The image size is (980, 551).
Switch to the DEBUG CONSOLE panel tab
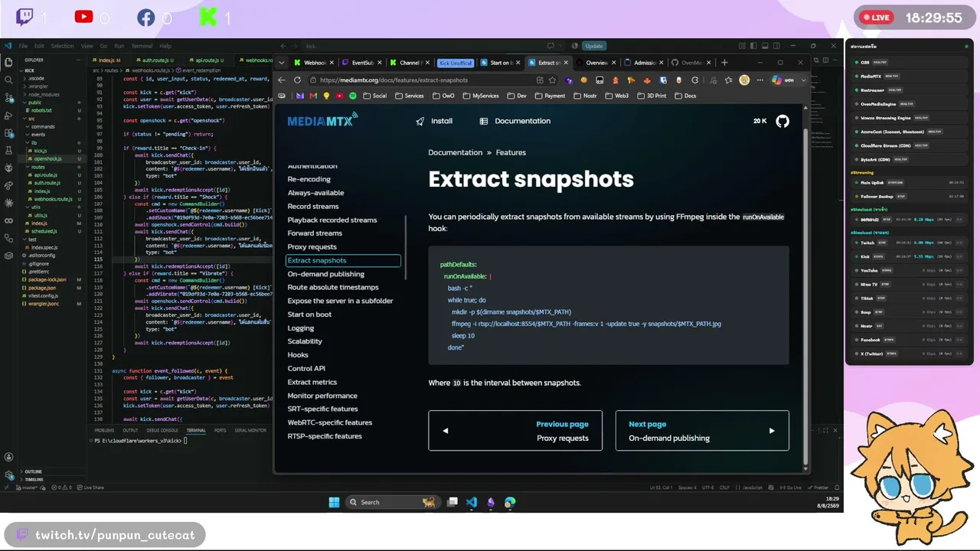[162, 430]
